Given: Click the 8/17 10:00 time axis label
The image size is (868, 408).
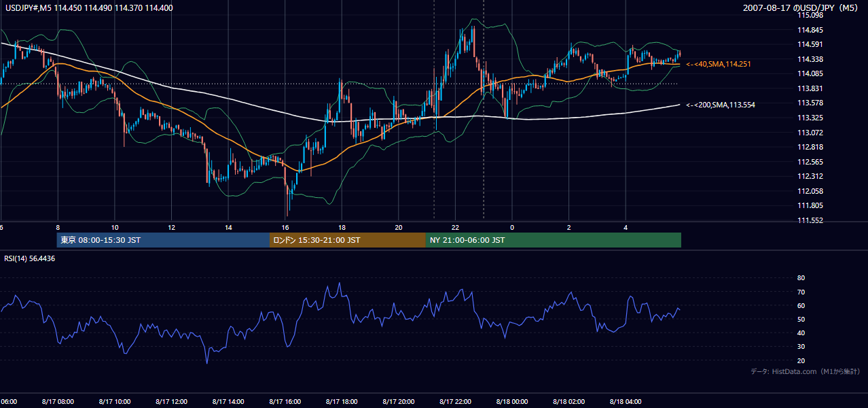Looking at the screenshot, I should point(114,402).
